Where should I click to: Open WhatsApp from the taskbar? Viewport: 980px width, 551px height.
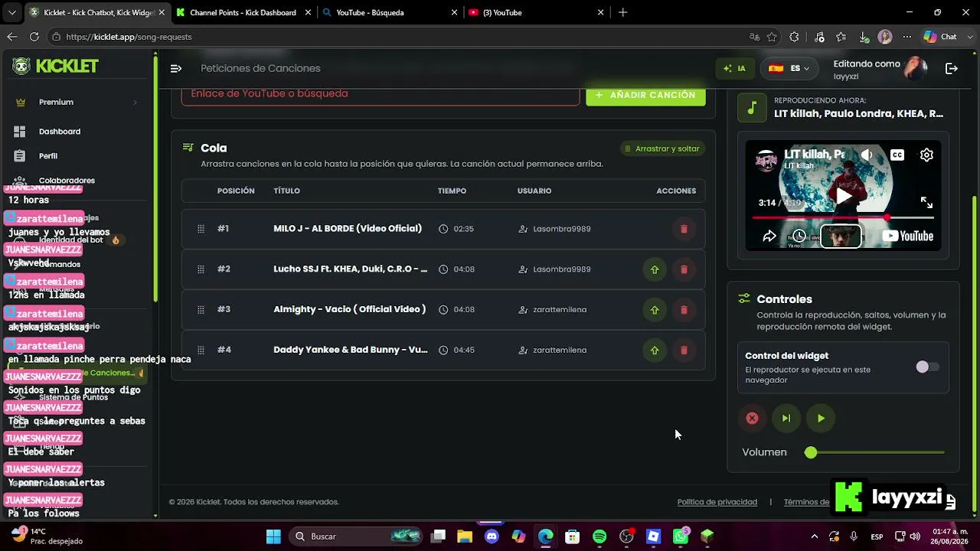coord(681,536)
